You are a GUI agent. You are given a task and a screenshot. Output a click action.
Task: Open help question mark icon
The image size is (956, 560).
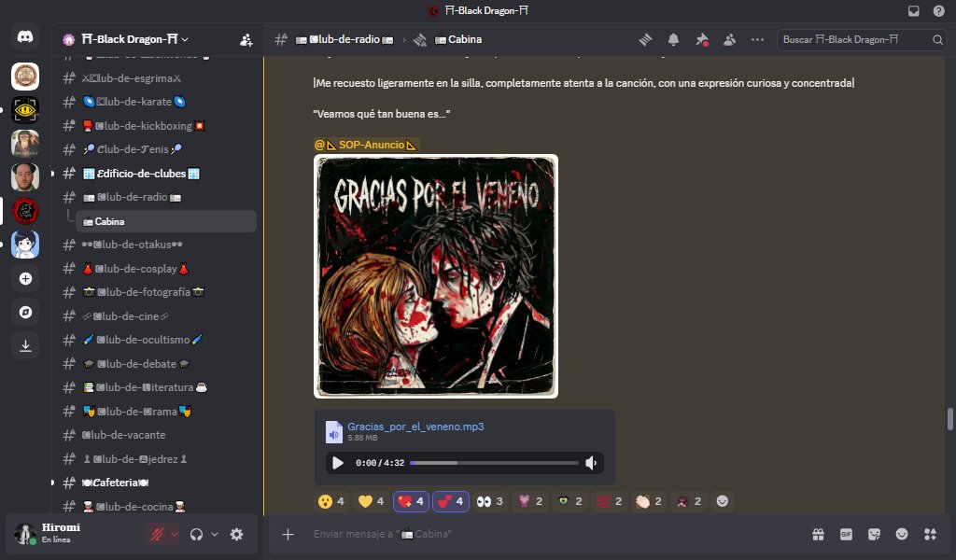coord(939,10)
